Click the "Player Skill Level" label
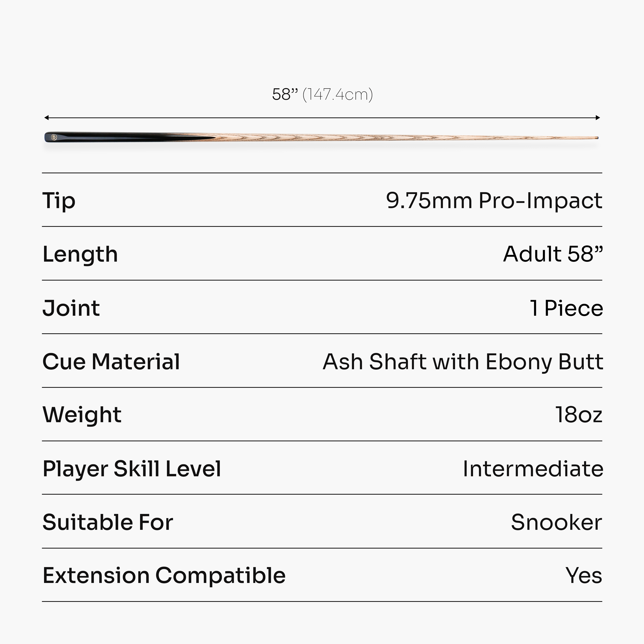This screenshot has height=644, width=644. tap(132, 469)
